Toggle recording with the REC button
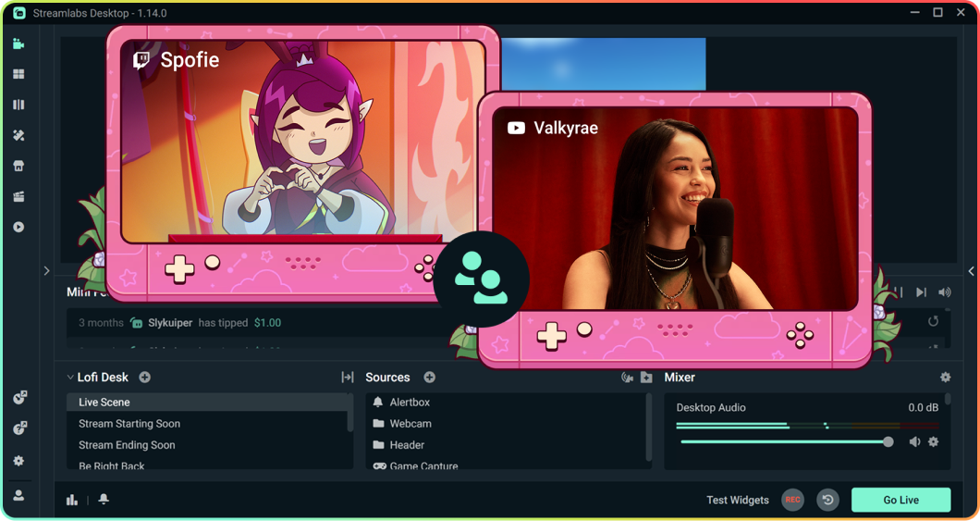 point(792,500)
